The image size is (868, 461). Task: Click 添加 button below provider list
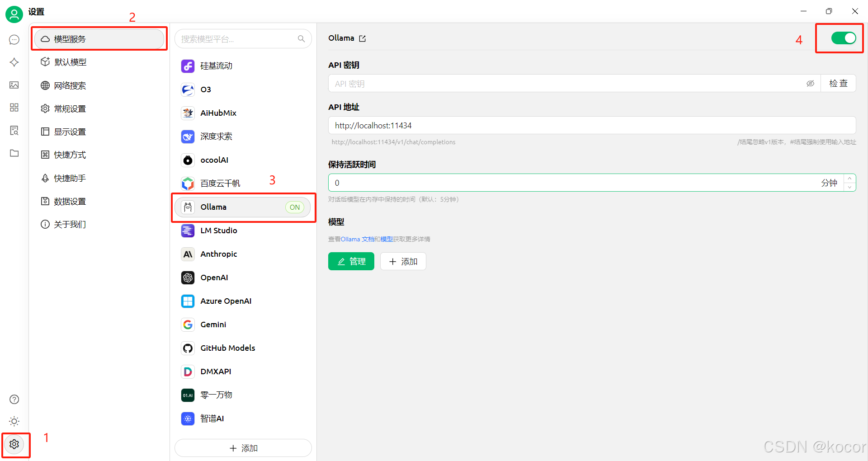coord(243,448)
